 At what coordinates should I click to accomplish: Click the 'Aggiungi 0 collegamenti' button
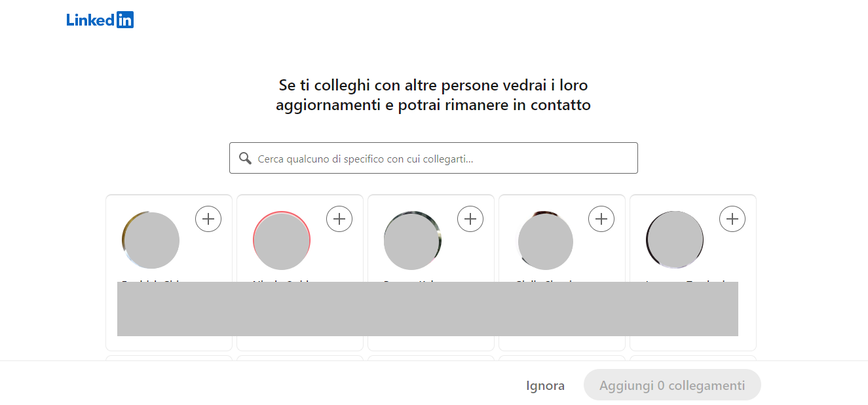pos(671,385)
